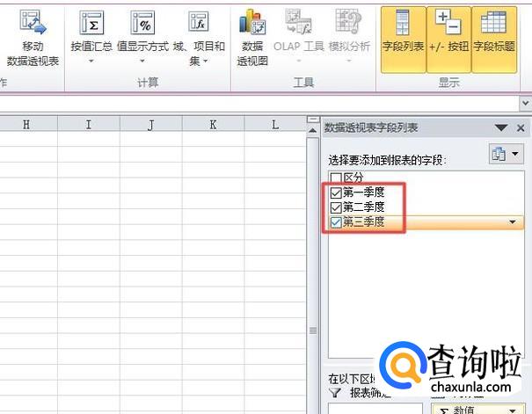Open Fields, Items & Sets (域、项目和集) menu
This screenshot has width=532, height=414.
tap(199, 37)
